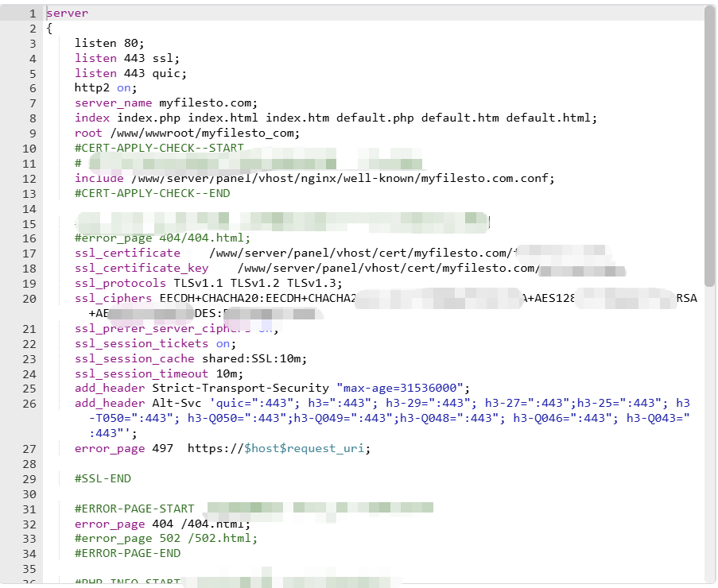718x588 pixels.
Task: Place cursor on the ssl_protocols directive
Action: point(121,284)
